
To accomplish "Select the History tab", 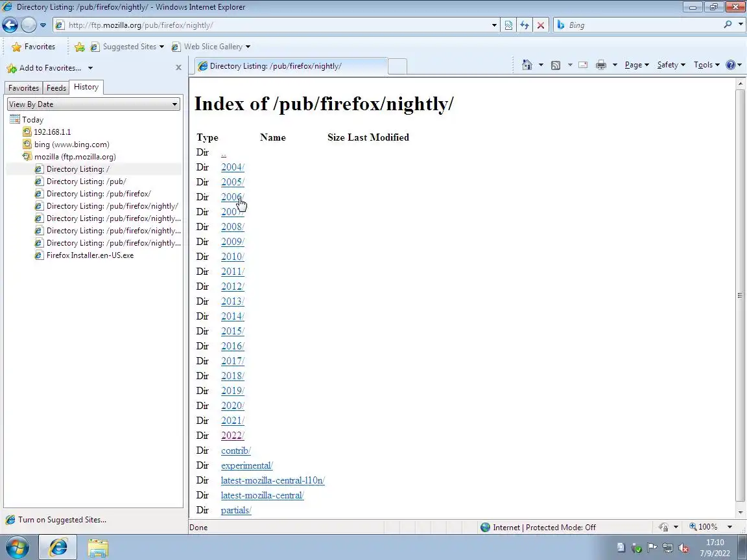I will [86, 87].
